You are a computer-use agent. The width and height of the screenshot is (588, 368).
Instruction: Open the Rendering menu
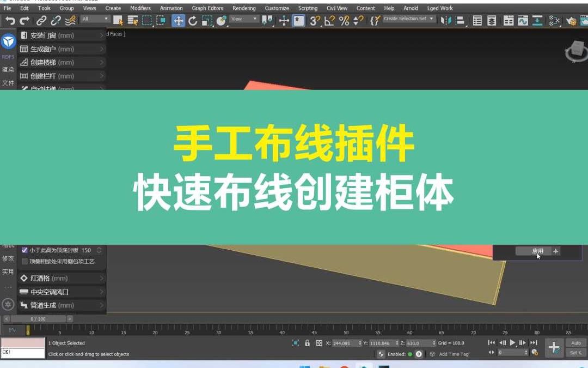(244, 8)
